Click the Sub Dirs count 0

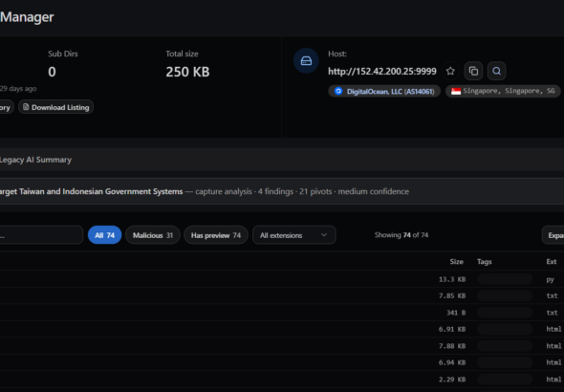(52, 72)
